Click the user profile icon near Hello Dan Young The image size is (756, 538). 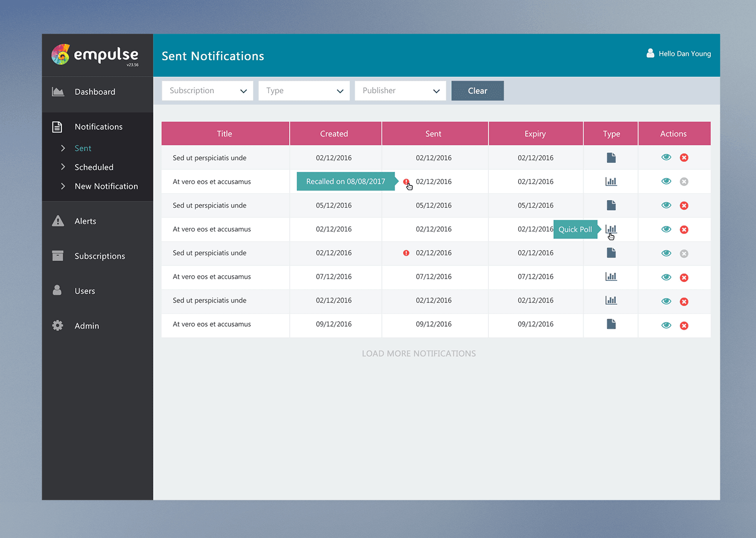point(650,53)
